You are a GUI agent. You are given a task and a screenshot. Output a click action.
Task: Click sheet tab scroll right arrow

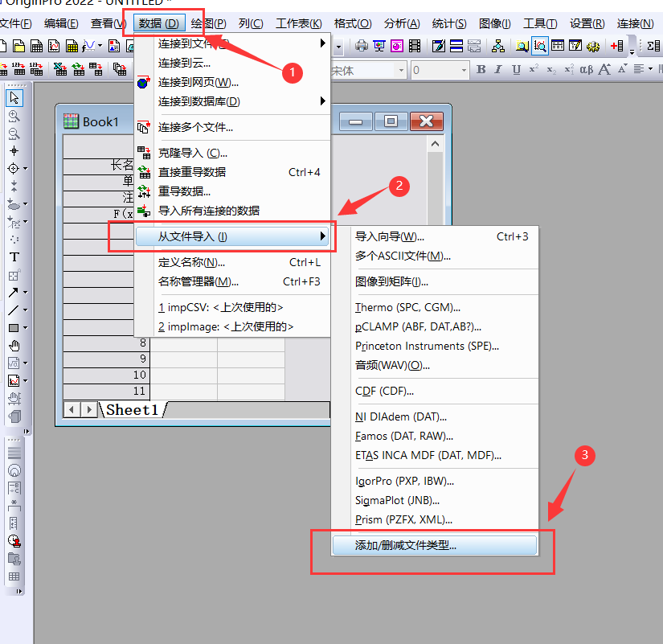(x=88, y=409)
